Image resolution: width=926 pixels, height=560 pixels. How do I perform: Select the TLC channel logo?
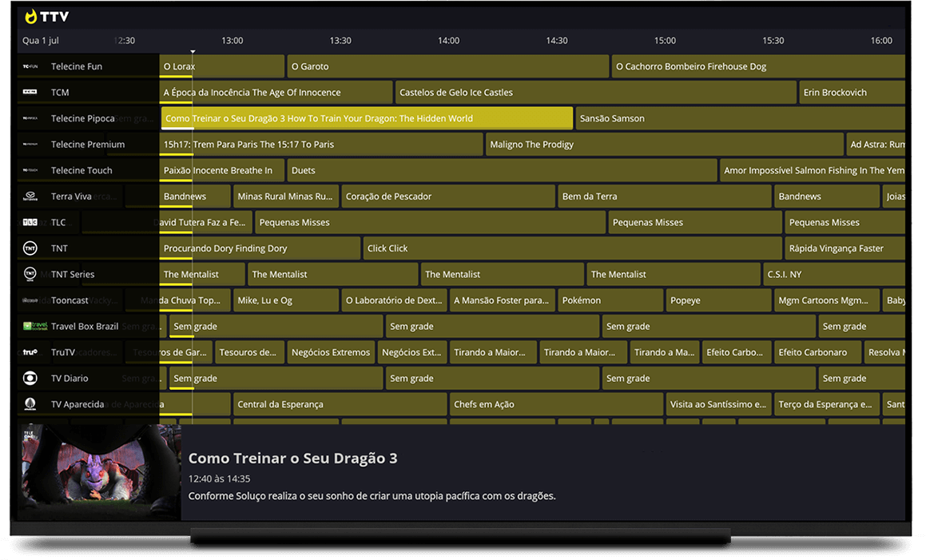[x=30, y=222]
